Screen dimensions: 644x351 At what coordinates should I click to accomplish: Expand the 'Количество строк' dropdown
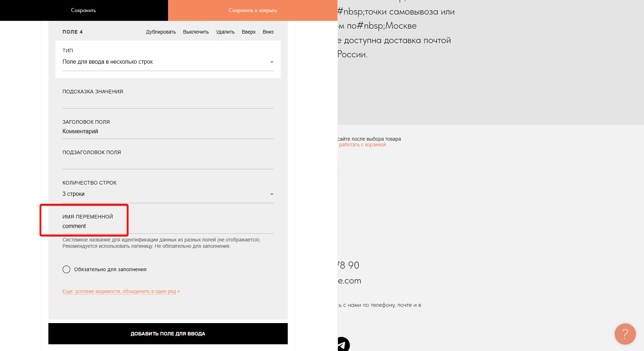[168, 194]
